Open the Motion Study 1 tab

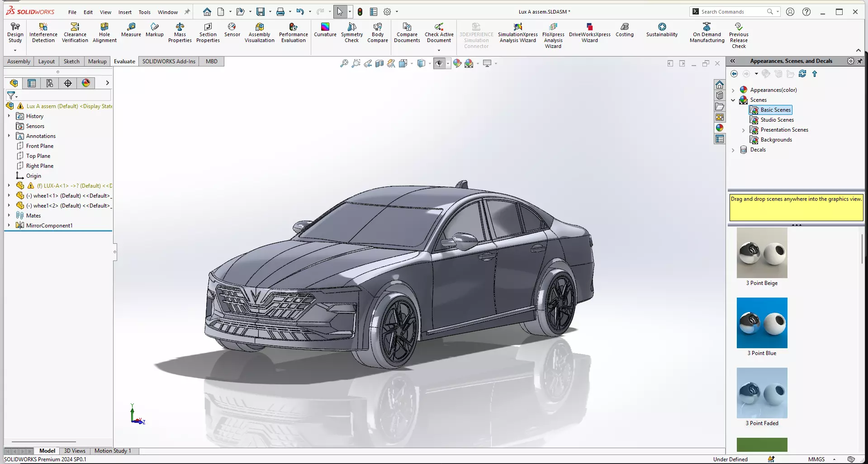coord(113,451)
